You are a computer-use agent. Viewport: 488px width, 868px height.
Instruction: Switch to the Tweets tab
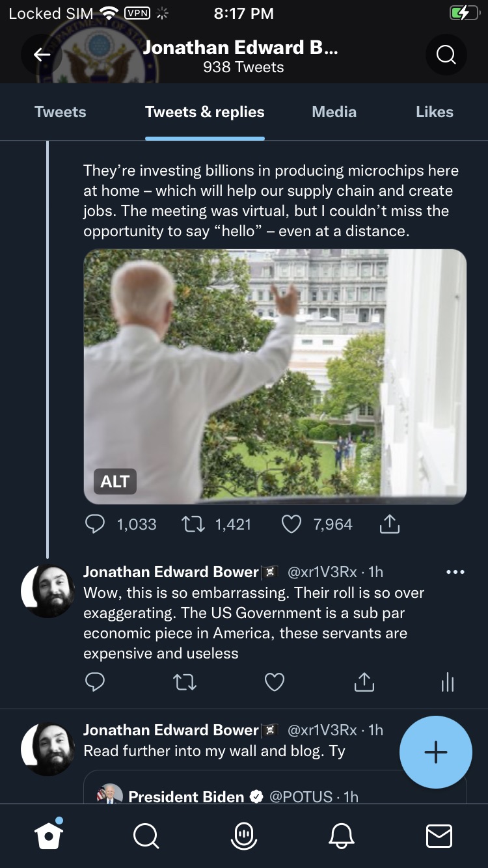[60, 112]
